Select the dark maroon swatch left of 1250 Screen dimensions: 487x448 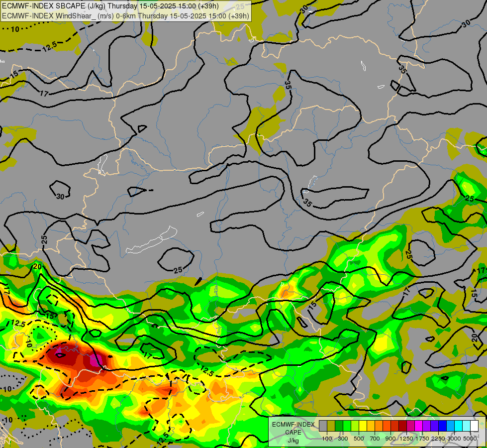click(403, 426)
